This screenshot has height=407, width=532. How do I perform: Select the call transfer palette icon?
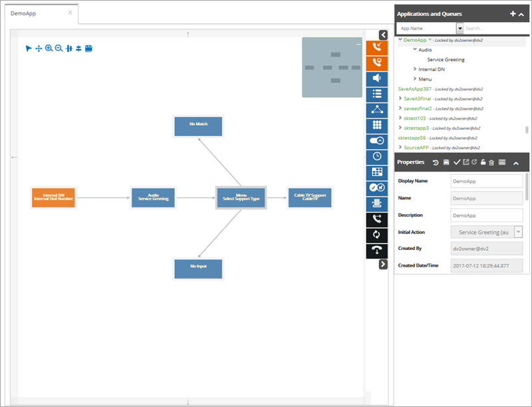pyautogui.click(x=376, y=219)
